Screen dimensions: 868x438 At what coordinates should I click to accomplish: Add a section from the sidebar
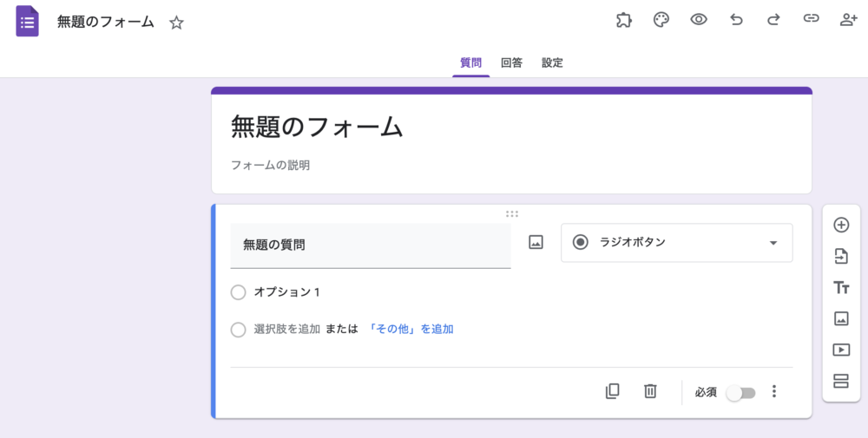(x=840, y=381)
